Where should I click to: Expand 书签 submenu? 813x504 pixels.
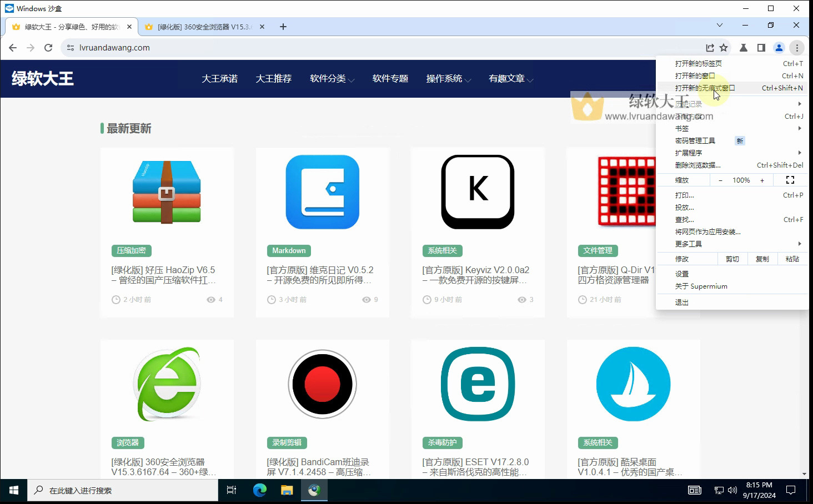click(x=732, y=128)
